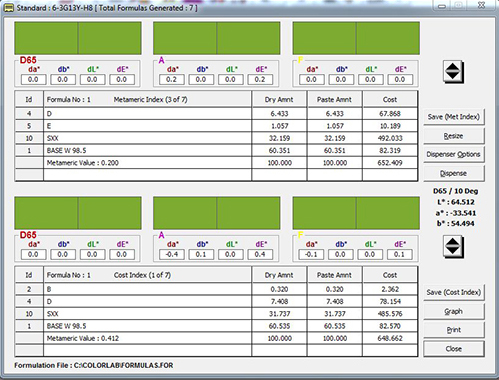Click the lower table 'Paste Amnt' column header

pos(335,275)
